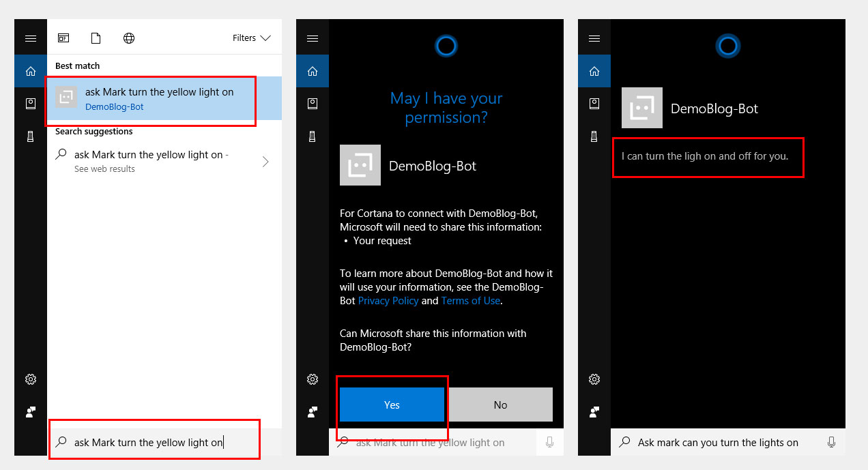
Task: Click the Cortana ring in the permission panel
Action: [446, 46]
